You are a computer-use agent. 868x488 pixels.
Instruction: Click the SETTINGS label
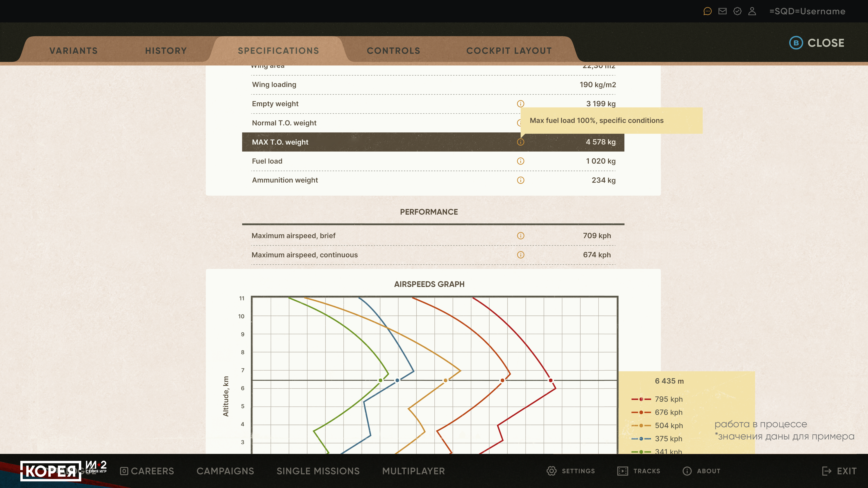coord(578,471)
